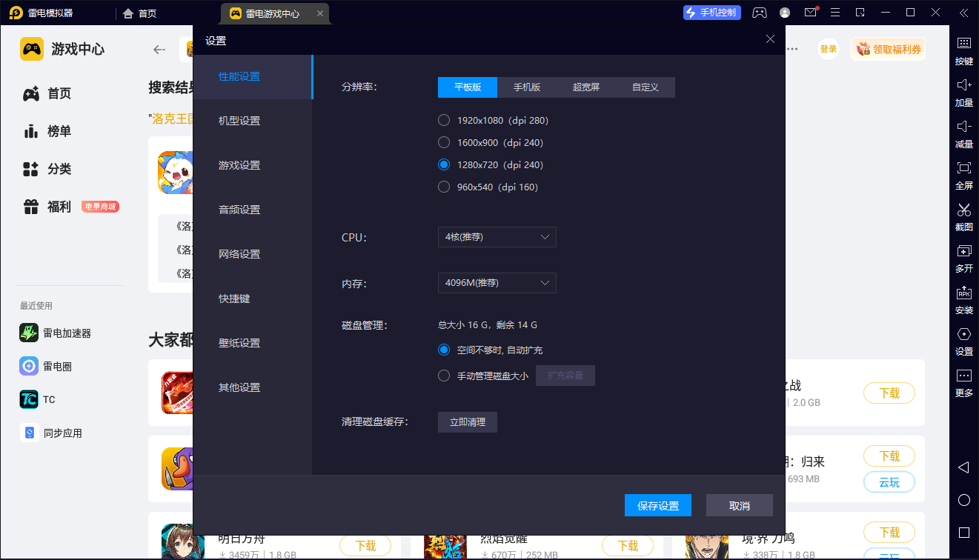Go back with the game center arrow
979x560 pixels.
click(159, 50)
